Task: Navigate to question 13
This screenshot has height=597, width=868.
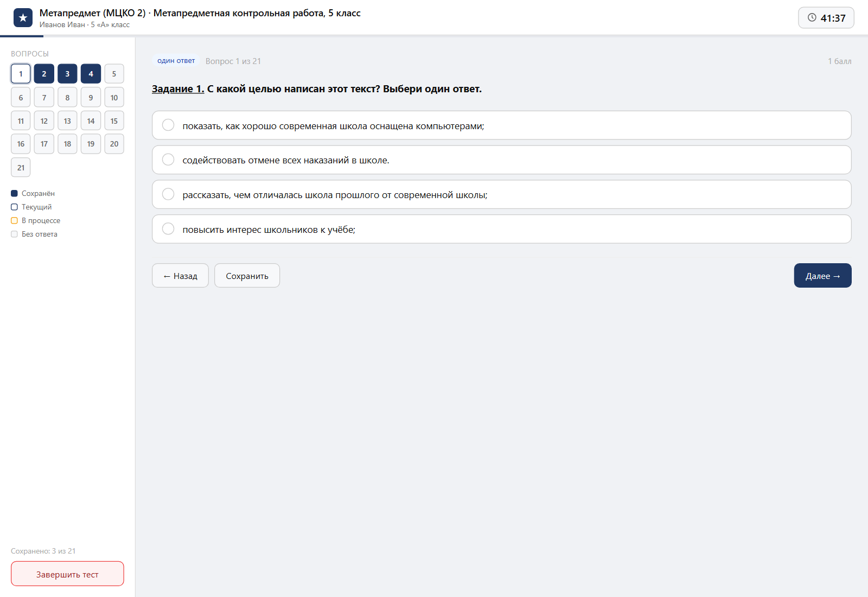Action: [x=67, y=121]
